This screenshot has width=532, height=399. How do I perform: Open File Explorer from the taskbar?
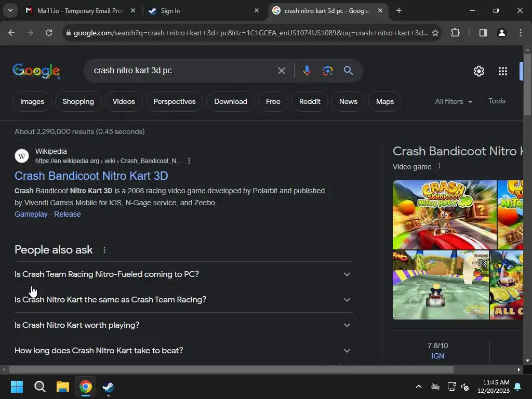[63, 387]
